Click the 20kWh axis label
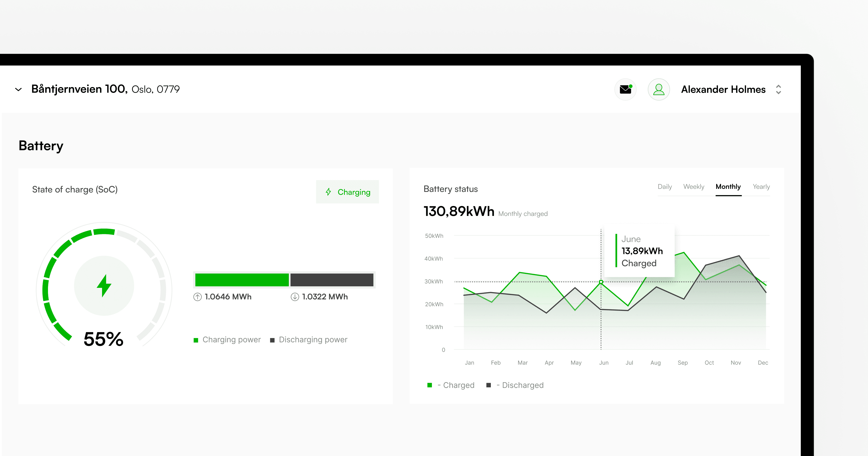868x456 pixels. tap(434, 304)
